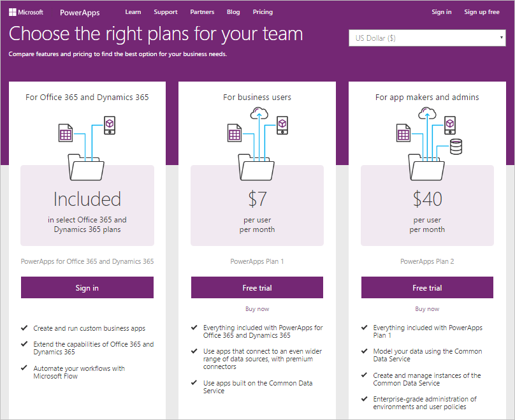Open the Learn menu item
515x420 pixels.
pos(133,12)
